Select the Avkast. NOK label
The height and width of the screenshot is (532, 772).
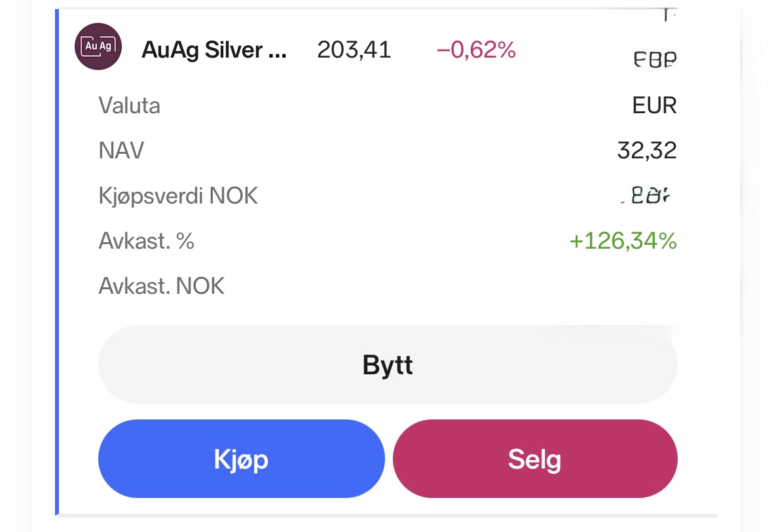coord(161,286)
